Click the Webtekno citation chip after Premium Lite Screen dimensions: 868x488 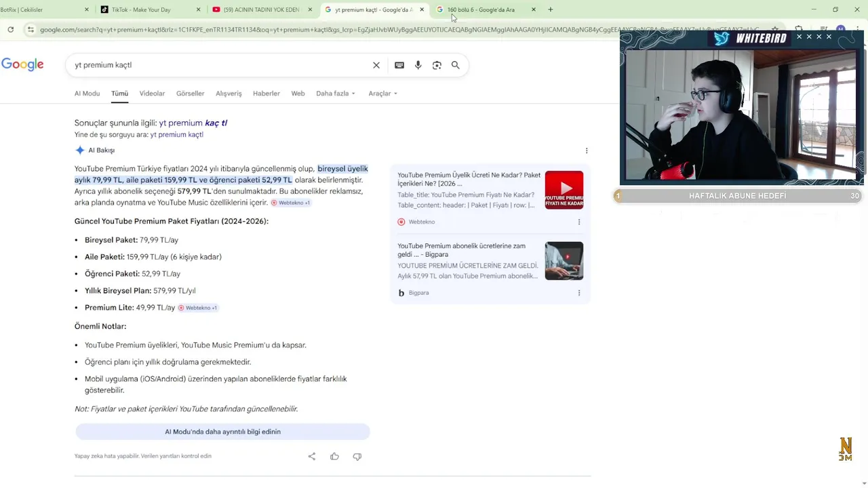tap(197, 308)
